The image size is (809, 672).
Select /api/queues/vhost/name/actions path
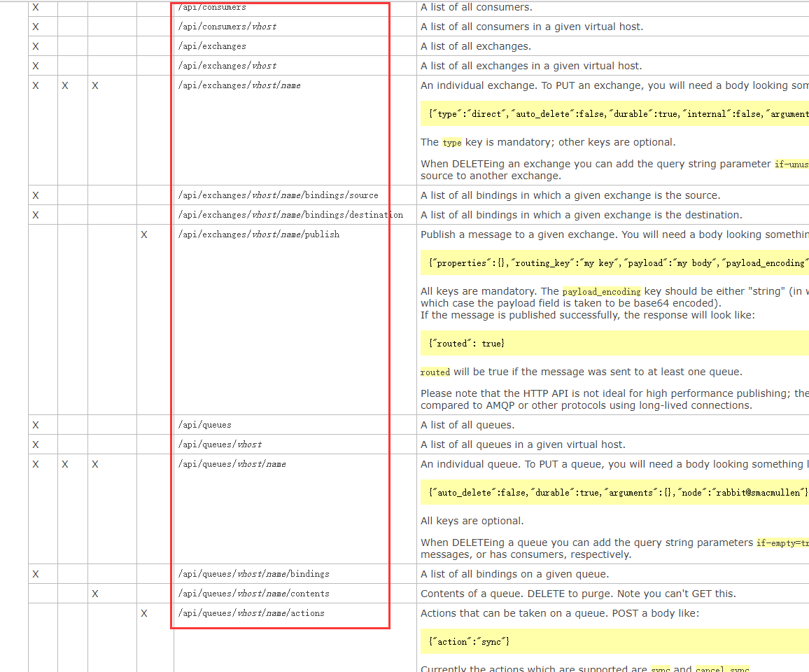pos(251,613)
